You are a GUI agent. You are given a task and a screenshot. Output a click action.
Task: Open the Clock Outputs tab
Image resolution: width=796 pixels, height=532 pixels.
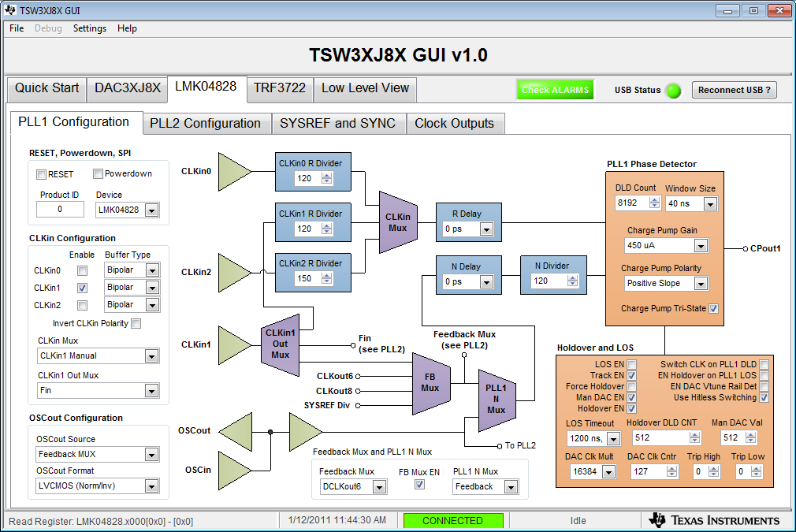[454, 124]
